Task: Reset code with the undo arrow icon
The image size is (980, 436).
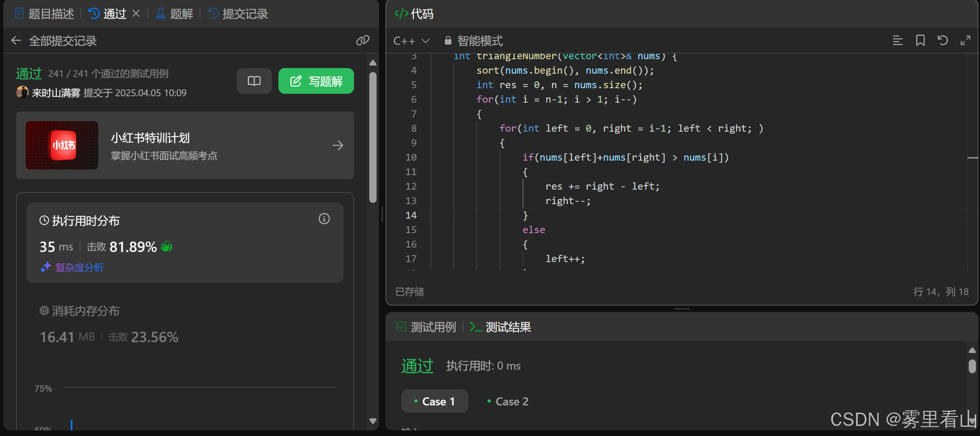Action: point(943,40)
